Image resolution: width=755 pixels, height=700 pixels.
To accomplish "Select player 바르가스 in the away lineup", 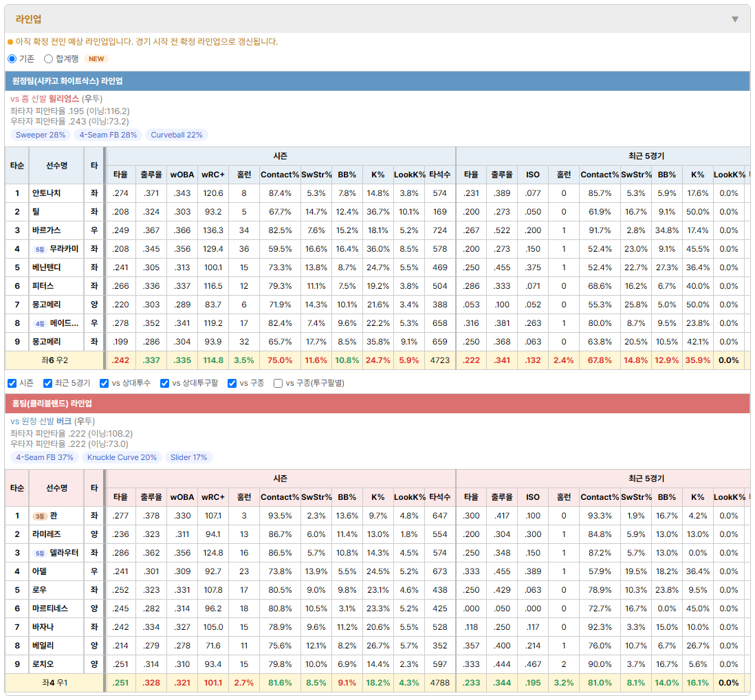I will [x=46, y=230].
